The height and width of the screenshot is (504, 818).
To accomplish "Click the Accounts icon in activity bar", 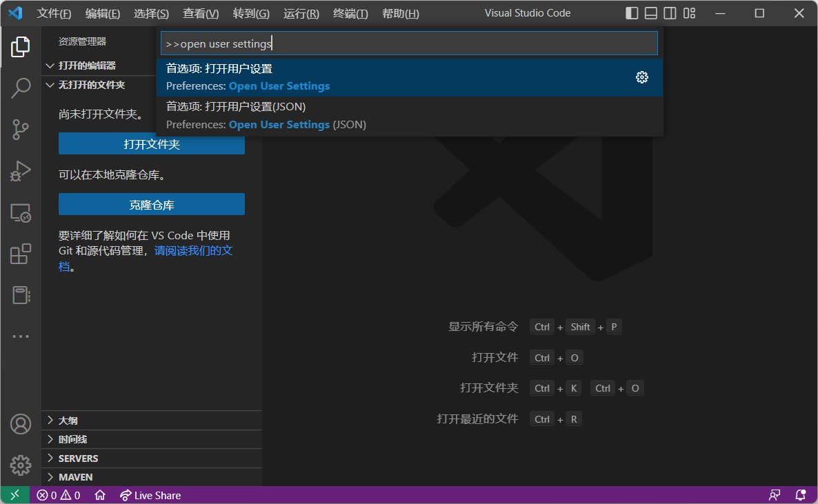I will 21,424.
